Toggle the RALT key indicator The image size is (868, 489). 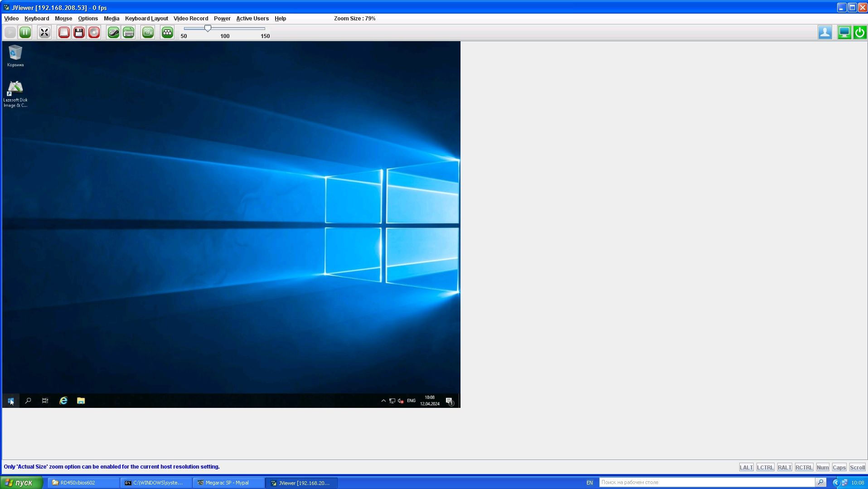pos(785,467)
